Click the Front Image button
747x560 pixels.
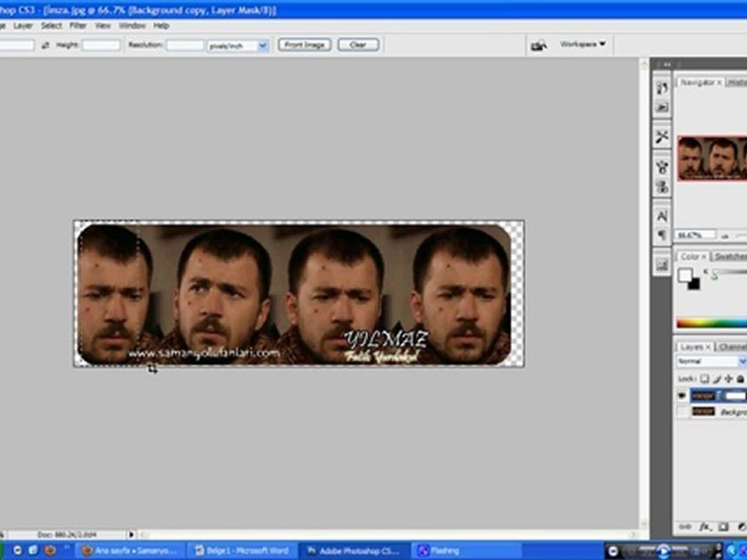pyautogui.click(x=304, y=45)
